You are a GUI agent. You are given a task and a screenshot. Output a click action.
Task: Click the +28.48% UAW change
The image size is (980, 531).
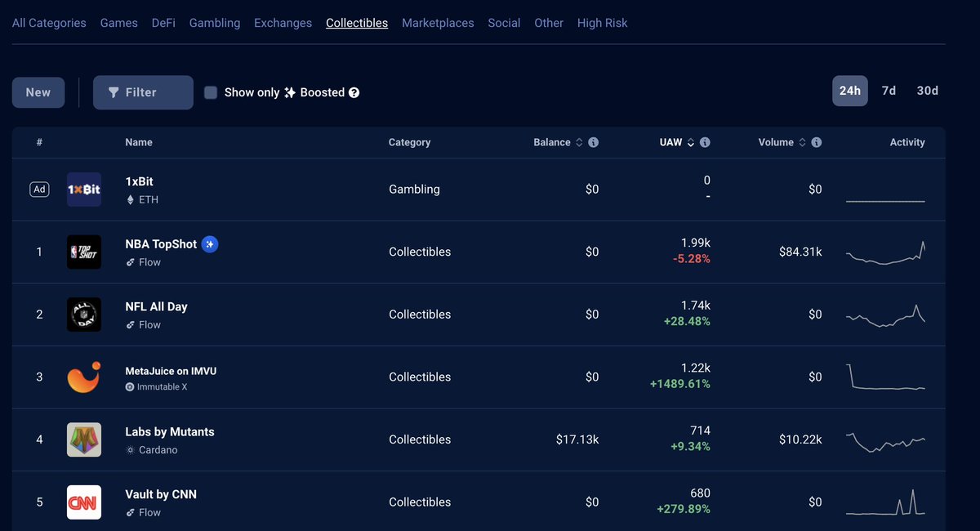686,322
